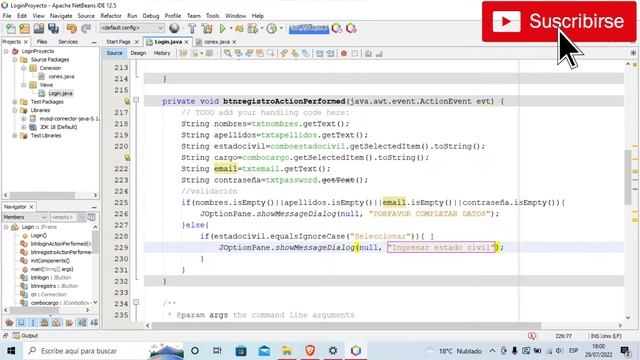
Task: Click the red Suscribirse button
Action: coord(558,21)
